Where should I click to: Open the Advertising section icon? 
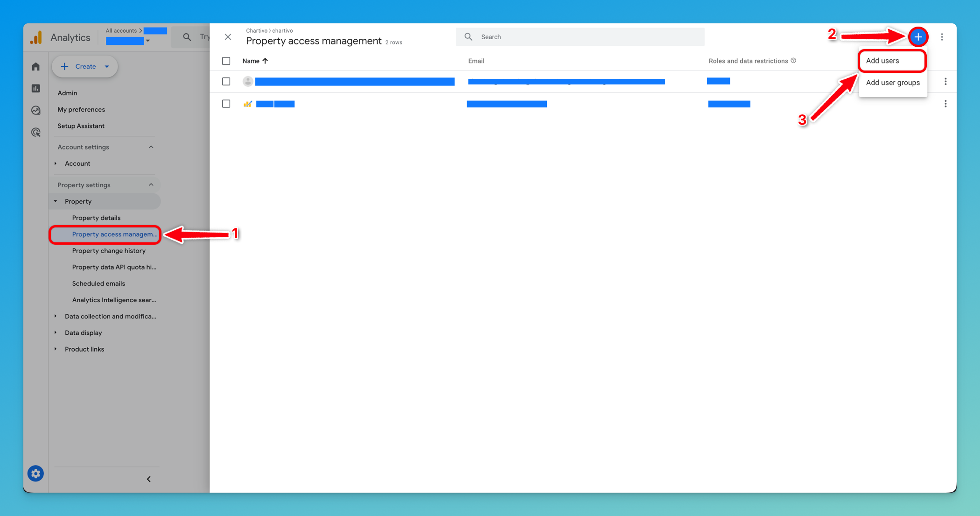[35, 132]
